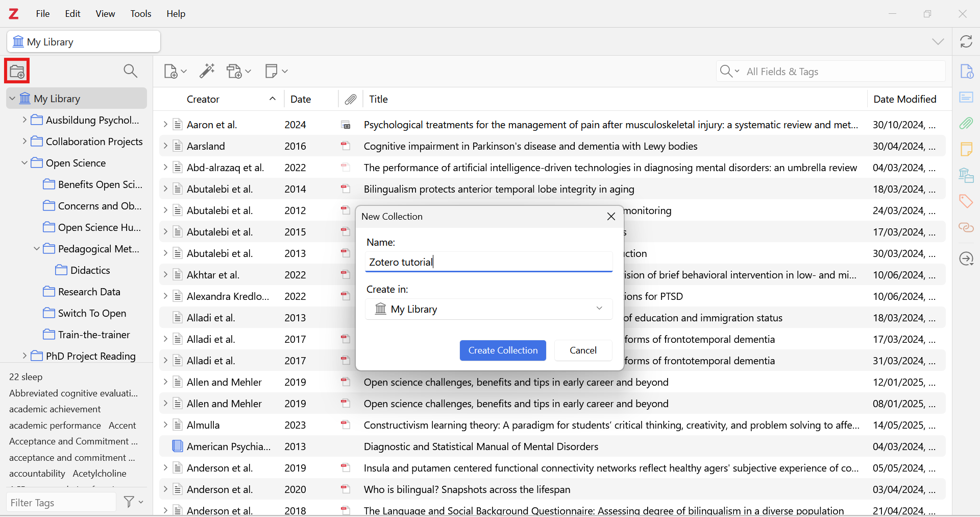Open the Create in My Library dropdown

coord(488,309)
